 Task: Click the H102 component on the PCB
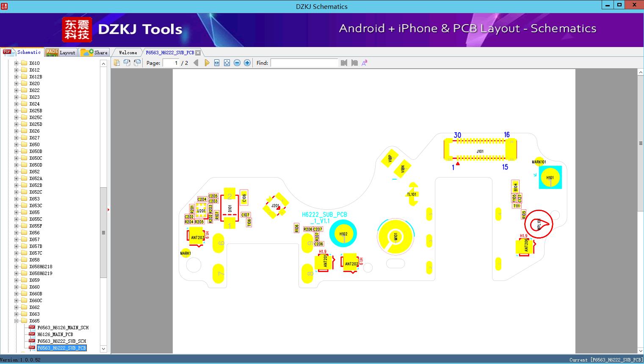pyautogui.click(x=343, y=234)
